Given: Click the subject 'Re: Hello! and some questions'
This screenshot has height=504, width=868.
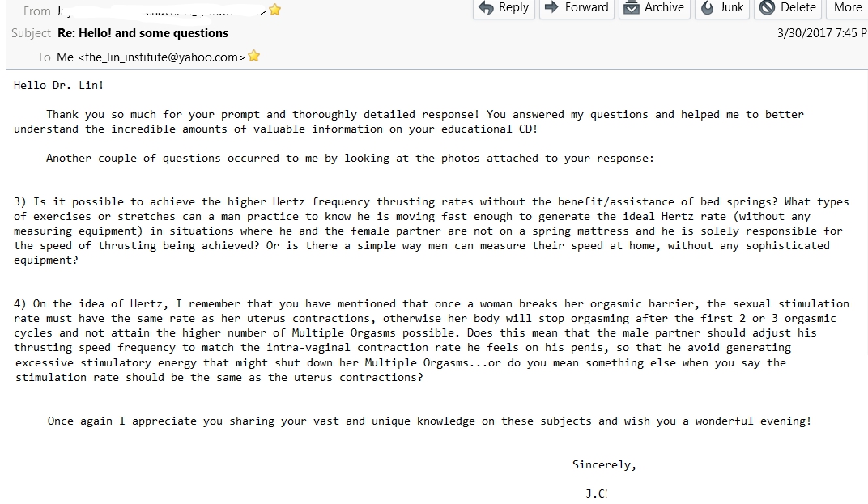Looking at the screenshot, I should pos(143,33).
